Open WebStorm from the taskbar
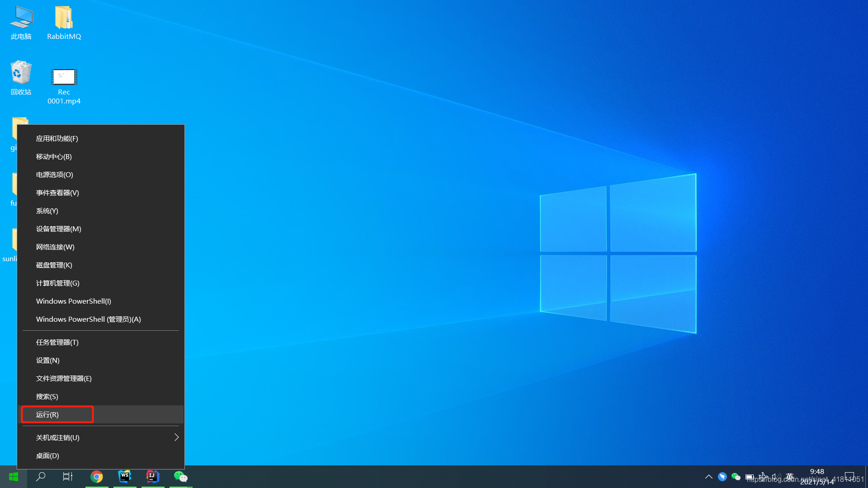 (125, 477)
